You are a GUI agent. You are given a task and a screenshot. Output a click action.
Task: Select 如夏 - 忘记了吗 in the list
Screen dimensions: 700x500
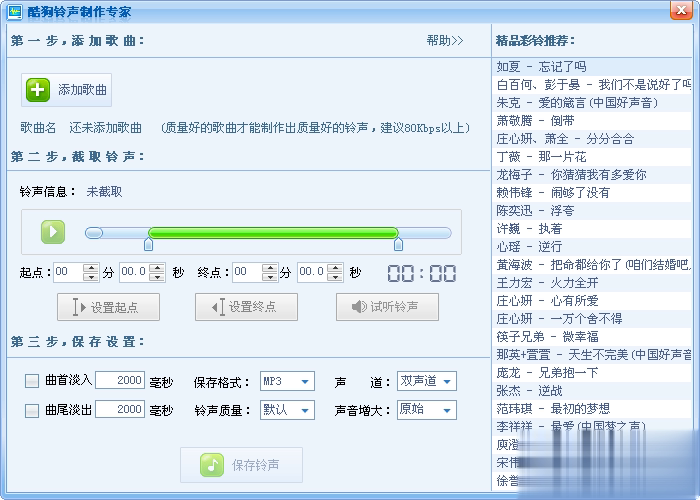point(592,67)
